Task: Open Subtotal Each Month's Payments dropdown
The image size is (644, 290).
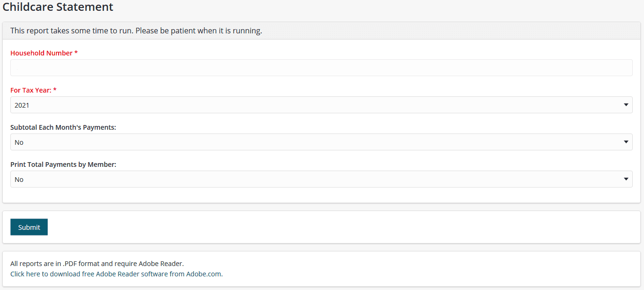Action: (x=321, y=142)
